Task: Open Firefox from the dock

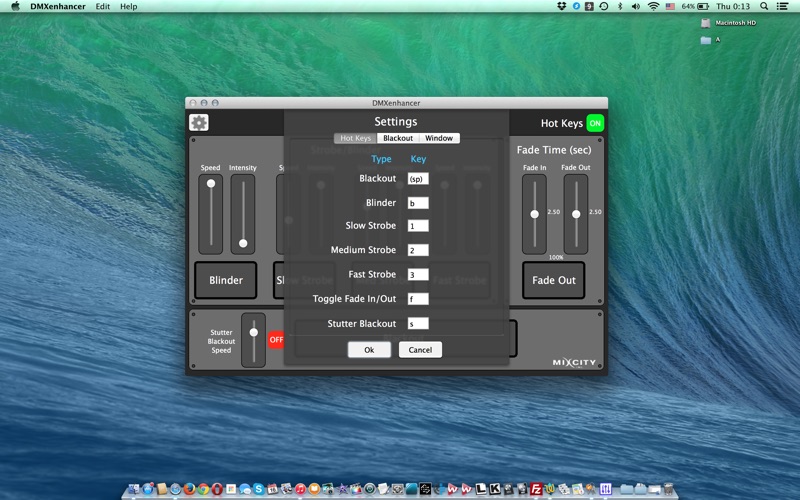Action: [x=189, y=489]
